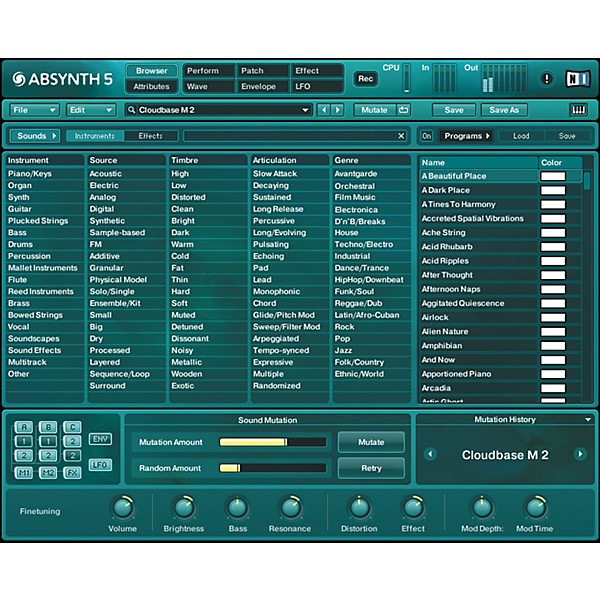
Task: Select the LFO mutation target box
Action: (x=100, y=465)
